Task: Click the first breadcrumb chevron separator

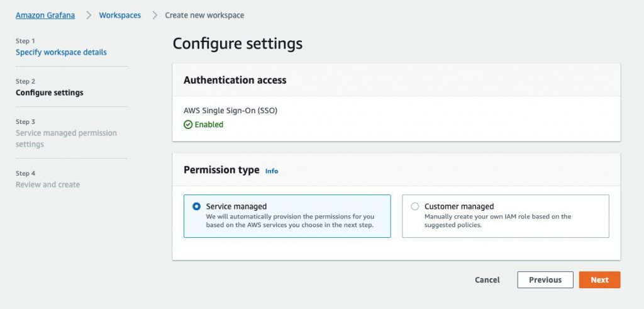Action: pyautogui.click(x=89, y=15)
